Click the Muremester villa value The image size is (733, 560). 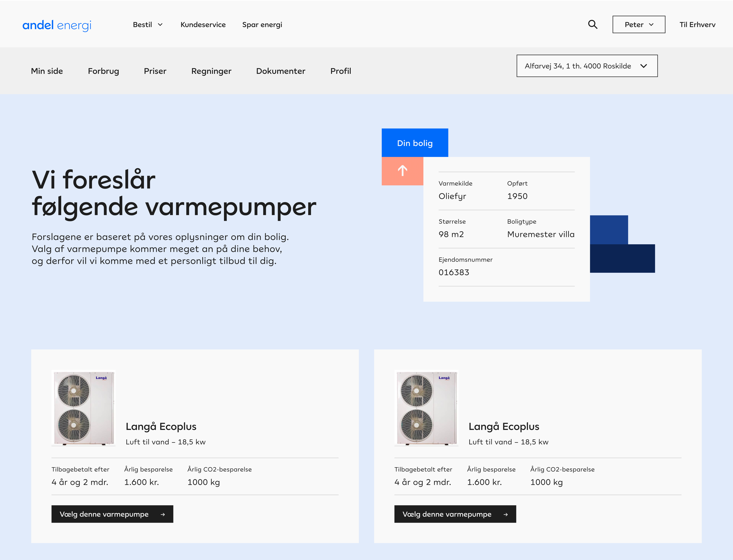[541, 234]
